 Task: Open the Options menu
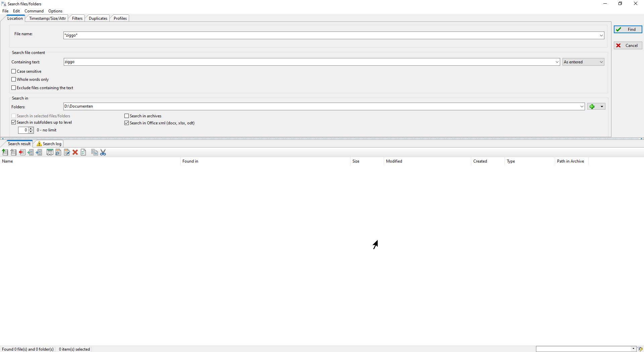55,11
